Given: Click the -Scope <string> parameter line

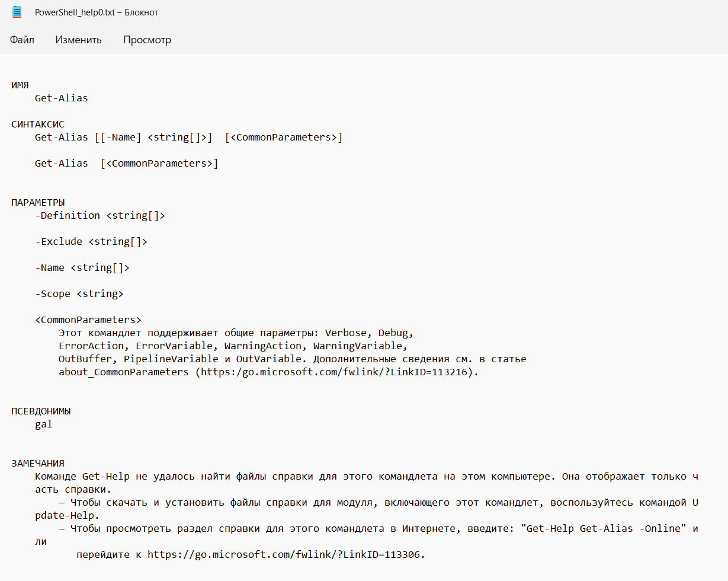Looking at the screenshot, I should 79,294.
